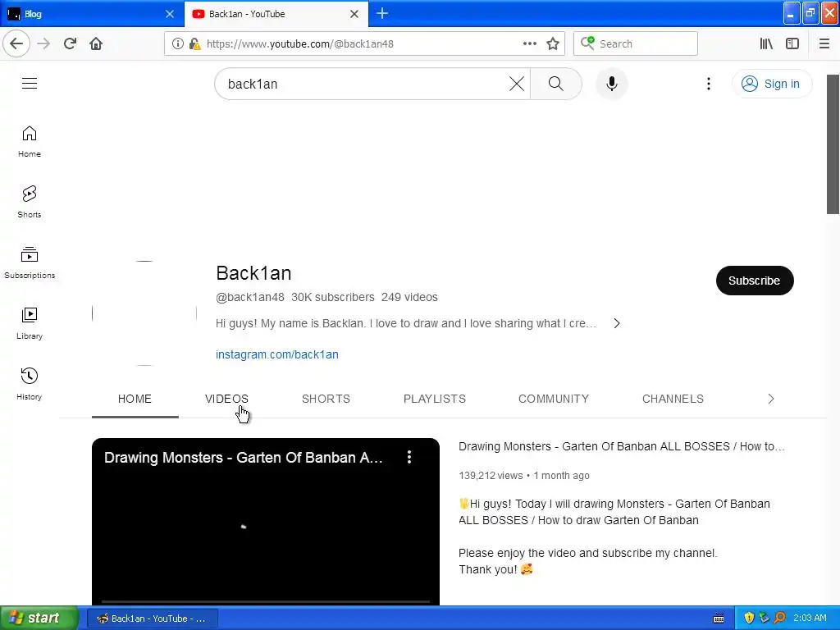Image resolution: width=840 pixels, height=630 pixels.
Task: Bookmark this page with the star
Action: tap(553, 44)
